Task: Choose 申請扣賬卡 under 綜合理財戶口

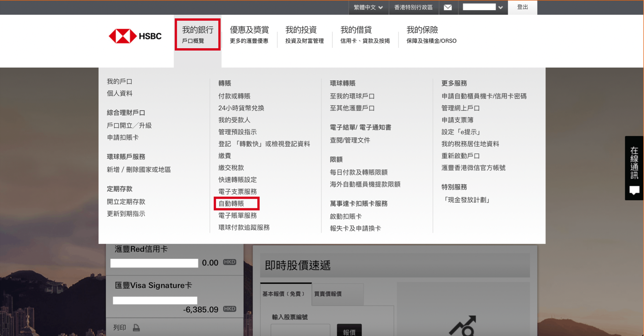Action: click(x=123, y=137)
